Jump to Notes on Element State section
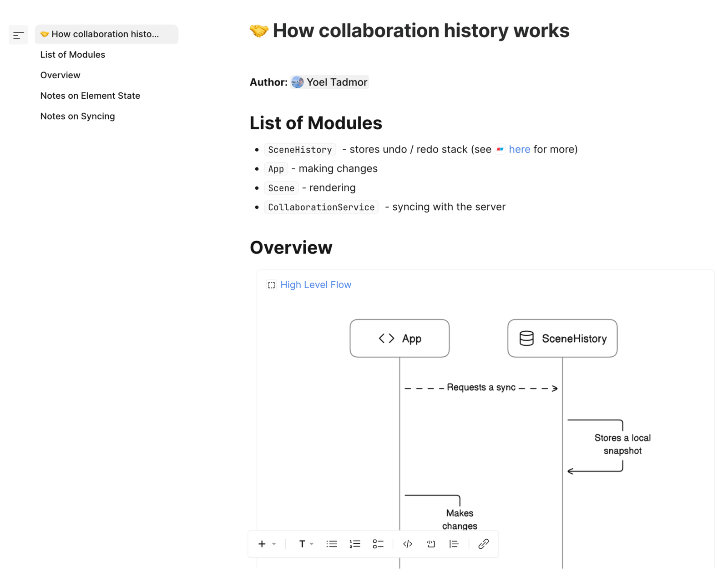728x572 pixels. click(x=90, y=96)
